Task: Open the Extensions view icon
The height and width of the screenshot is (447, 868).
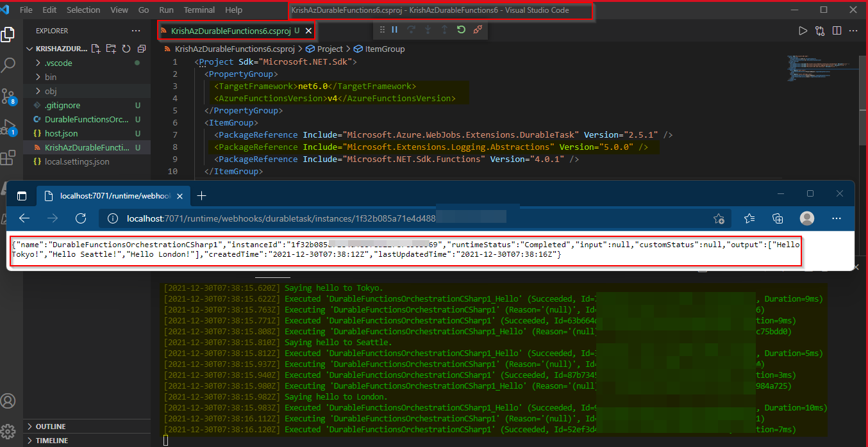Action: coord(8,158)
